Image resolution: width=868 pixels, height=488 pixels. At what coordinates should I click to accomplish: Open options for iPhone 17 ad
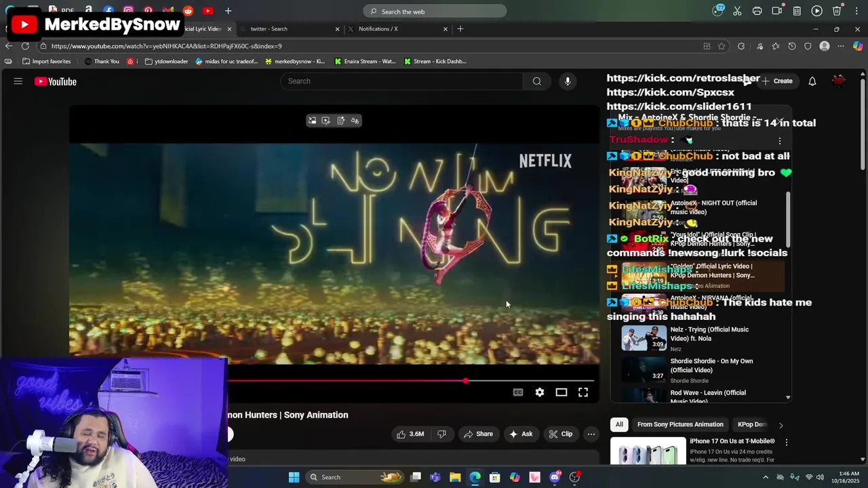(x=787, y=442)
